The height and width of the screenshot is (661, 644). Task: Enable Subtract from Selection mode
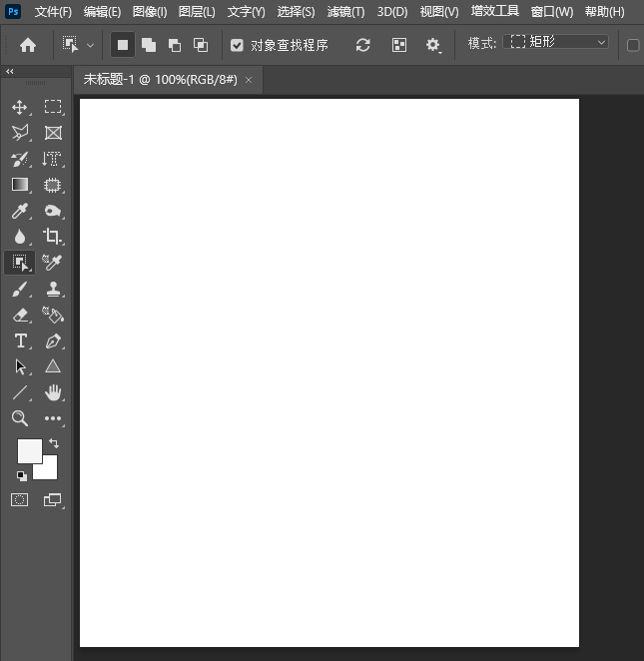tap(175, 45)
